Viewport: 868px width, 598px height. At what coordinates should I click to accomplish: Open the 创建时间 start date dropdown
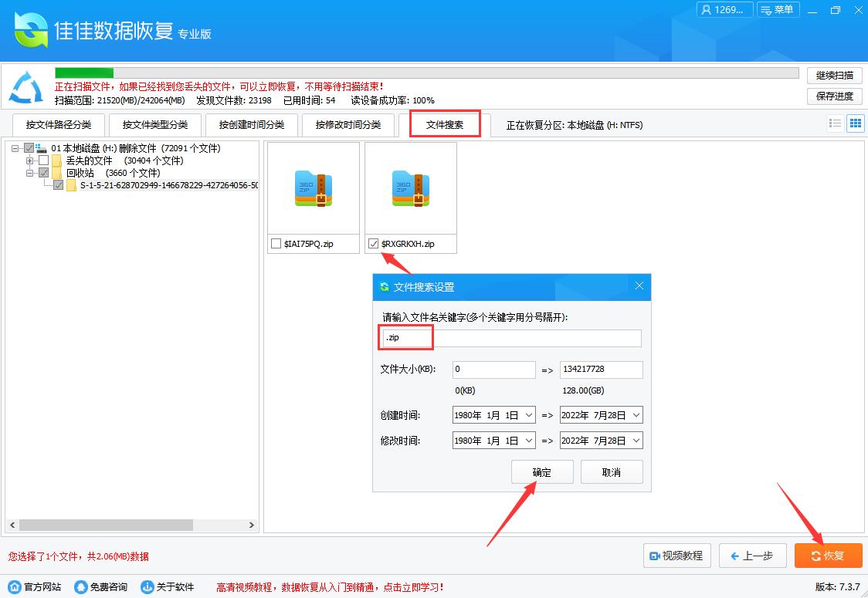pyautogui.click(x=528, y=414)
